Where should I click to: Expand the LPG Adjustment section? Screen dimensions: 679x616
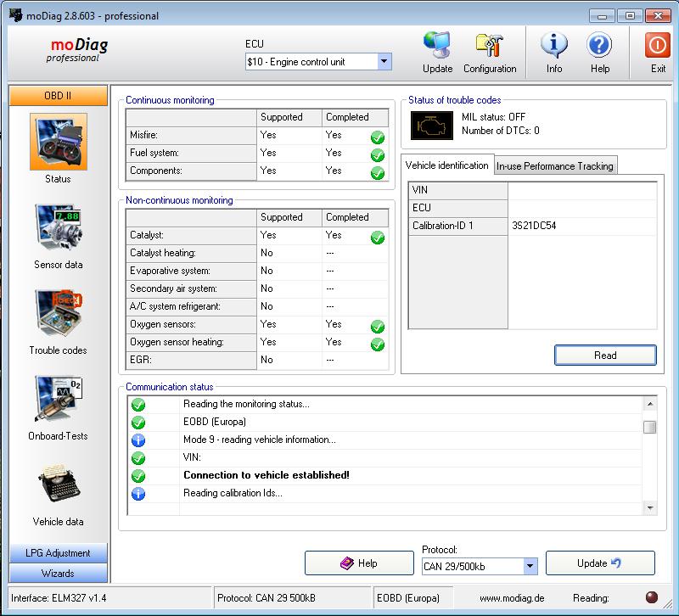coord(58,553)
